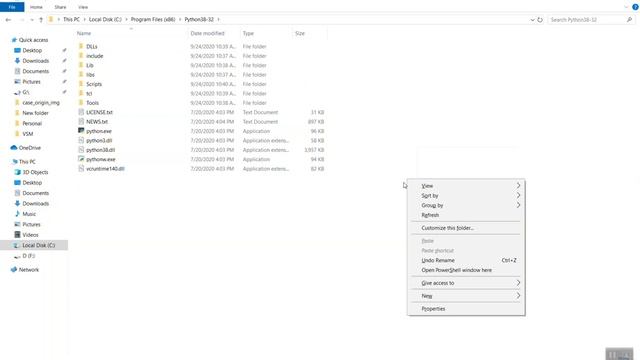Select the python.exe application icon
Viewport: 640px width, 360px height.
tap(81, 131)
